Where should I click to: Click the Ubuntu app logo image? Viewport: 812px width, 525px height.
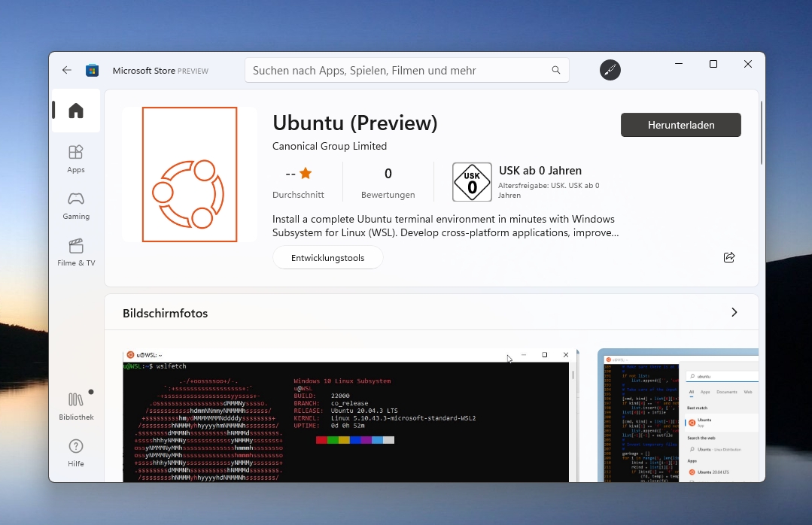190,174
